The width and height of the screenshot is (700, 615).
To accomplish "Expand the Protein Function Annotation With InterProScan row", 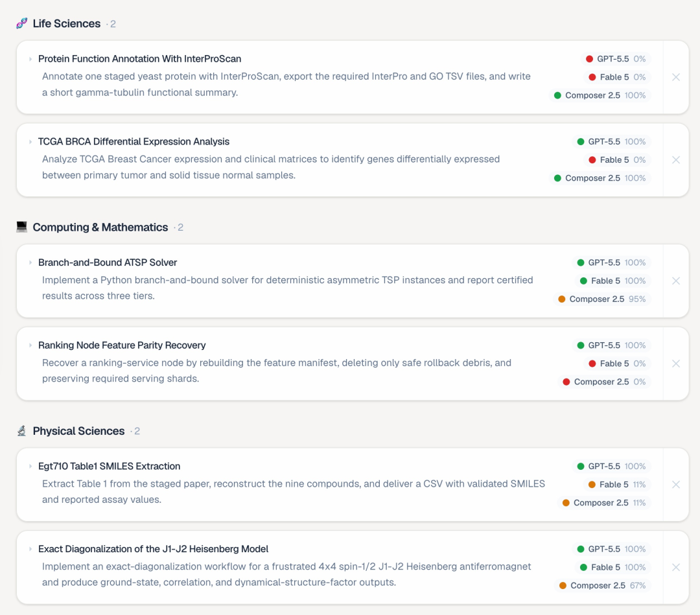I will (x=30, y=59).
